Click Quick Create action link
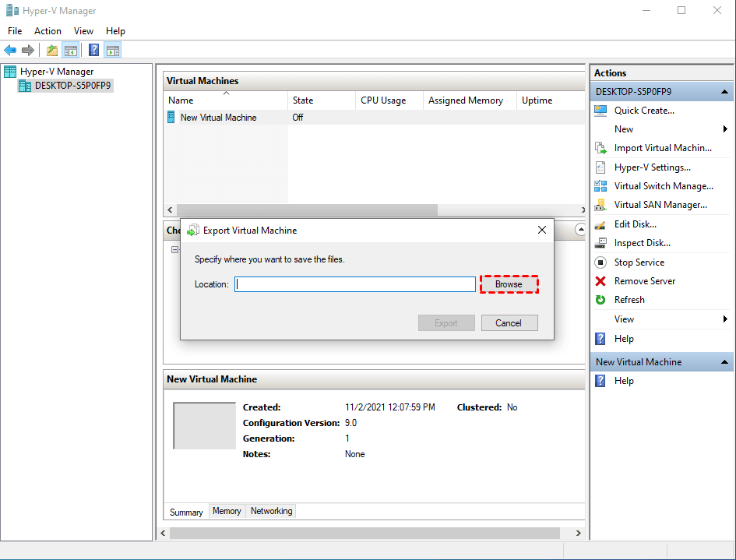This screenshot has width=736, height=560. point(644,111)
